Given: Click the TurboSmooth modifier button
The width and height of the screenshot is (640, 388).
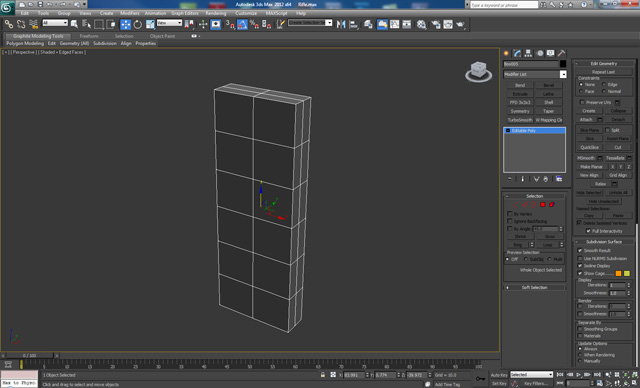Looking at the screenshot, I should [520, 120].
